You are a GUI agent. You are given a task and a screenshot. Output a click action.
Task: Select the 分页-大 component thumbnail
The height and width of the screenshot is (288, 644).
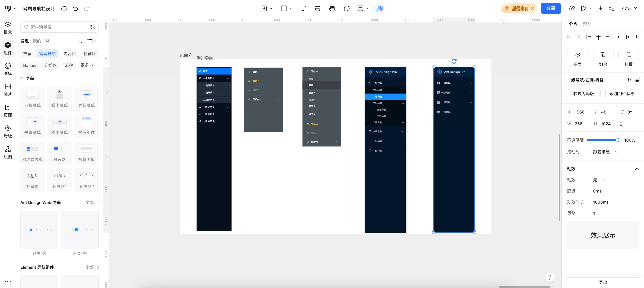[x=39, y=229]
